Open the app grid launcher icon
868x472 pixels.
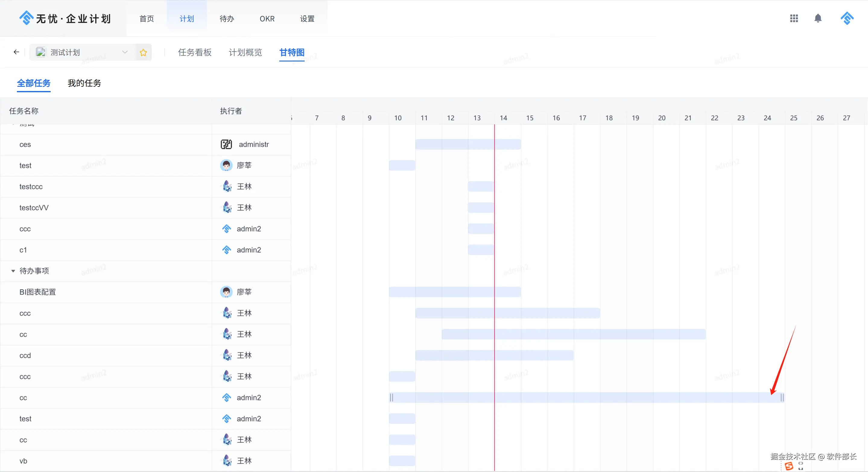point(794,18)
